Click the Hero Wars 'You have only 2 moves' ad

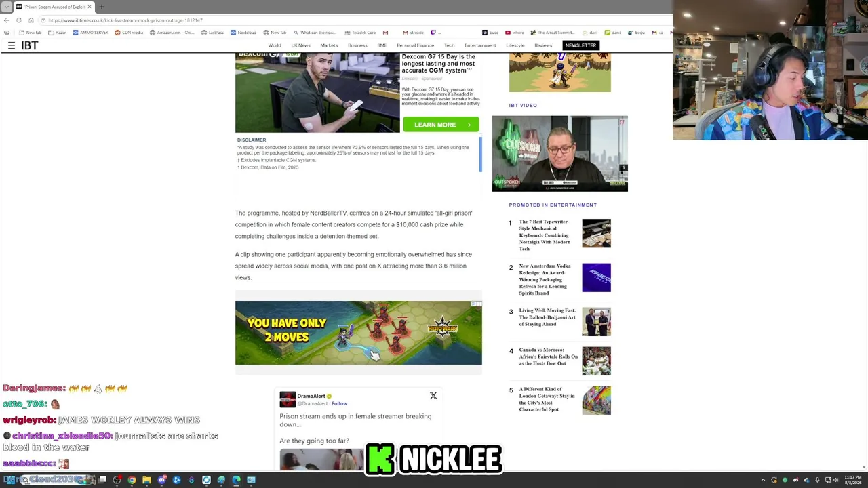click(359, 333)
